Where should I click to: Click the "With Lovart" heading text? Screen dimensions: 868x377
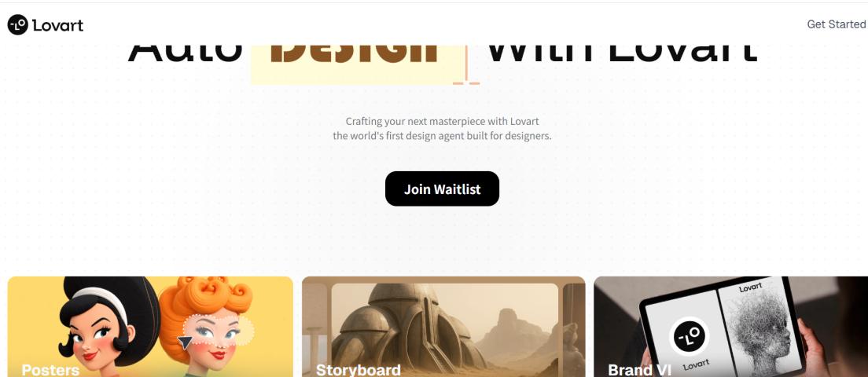click(622, 54)
